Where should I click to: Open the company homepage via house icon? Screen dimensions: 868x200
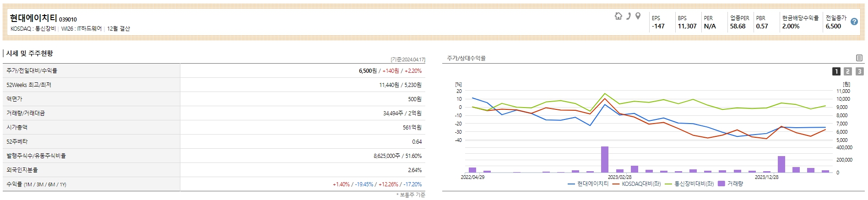(618, 16)
